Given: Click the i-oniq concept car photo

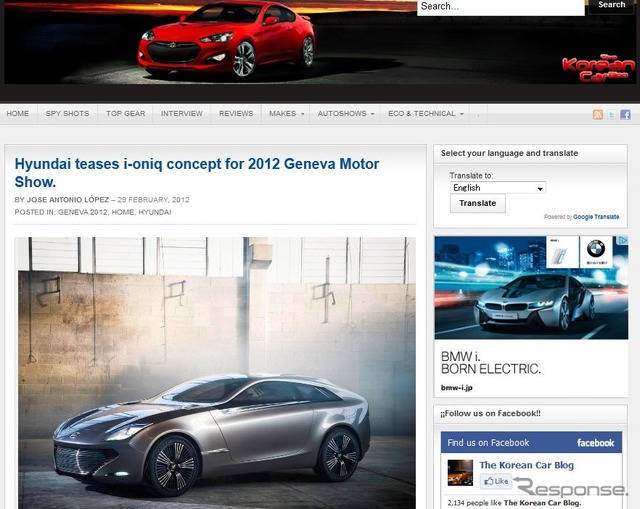Looking at the screenshot, I should click(x=216, y=373).
